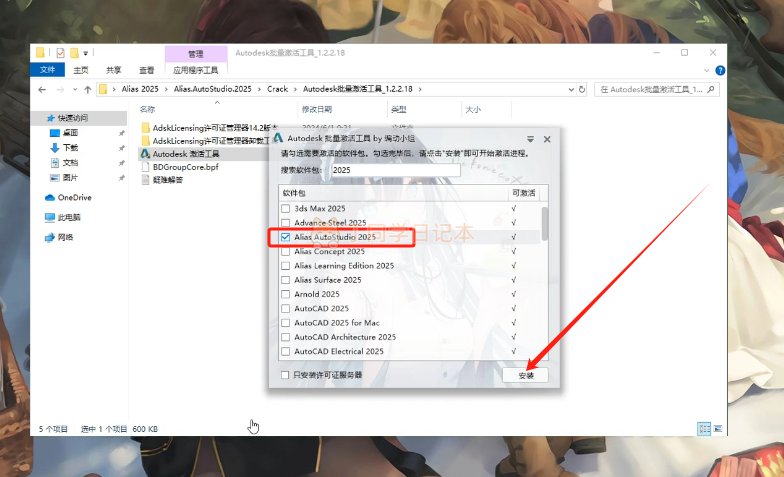
Task: Click properties icon in quick access toolbar
Action: pyautogui.click(x=60, y=52)
